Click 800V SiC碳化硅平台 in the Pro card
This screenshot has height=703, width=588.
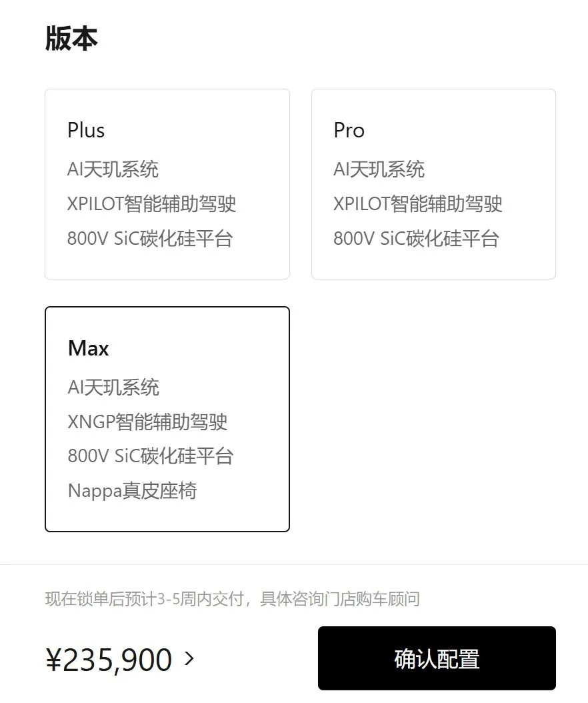pyautogui.click(x=416, y=238)
